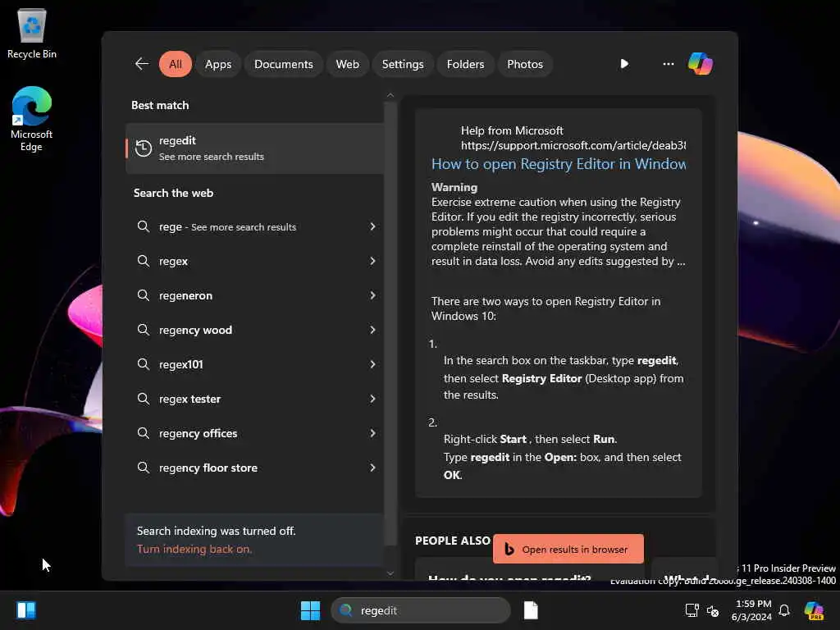Switch to the Web filter tab
Image resolution: width=840 pixels, height=630 pixels.
click(347, 64)
